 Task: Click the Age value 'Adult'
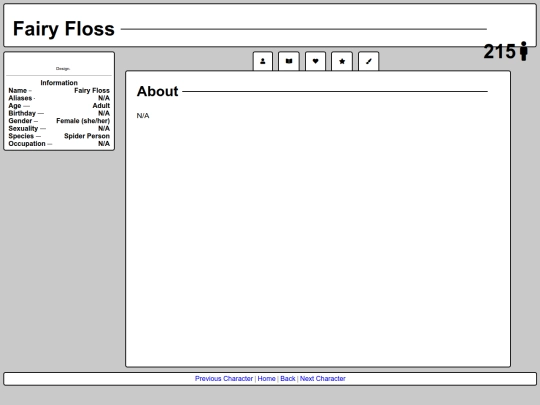click(101, 106)
